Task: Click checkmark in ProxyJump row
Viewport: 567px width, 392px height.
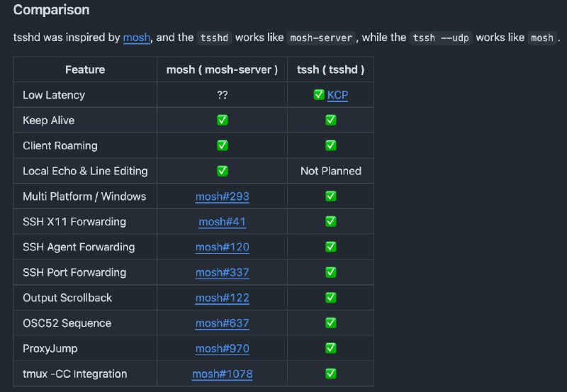Action: click(x=331, y=348)
